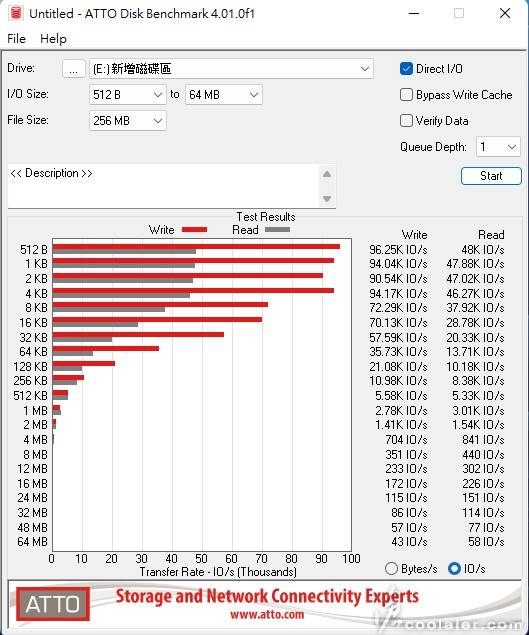Expand the Queue Depth dropdown
Image resolution: width=529 pixels, height=635 pixels.
pyautogui.click(x=498, y=147)
